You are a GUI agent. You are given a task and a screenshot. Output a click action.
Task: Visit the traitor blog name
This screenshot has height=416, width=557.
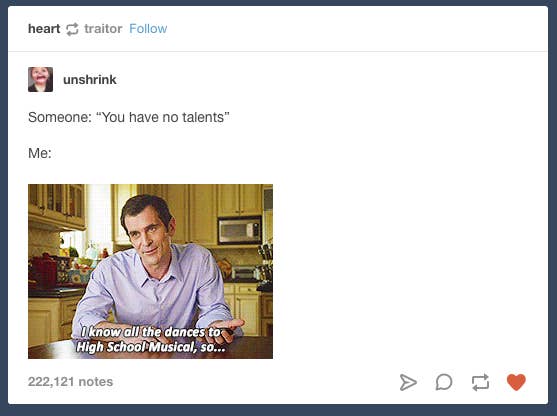pos(103,28)
